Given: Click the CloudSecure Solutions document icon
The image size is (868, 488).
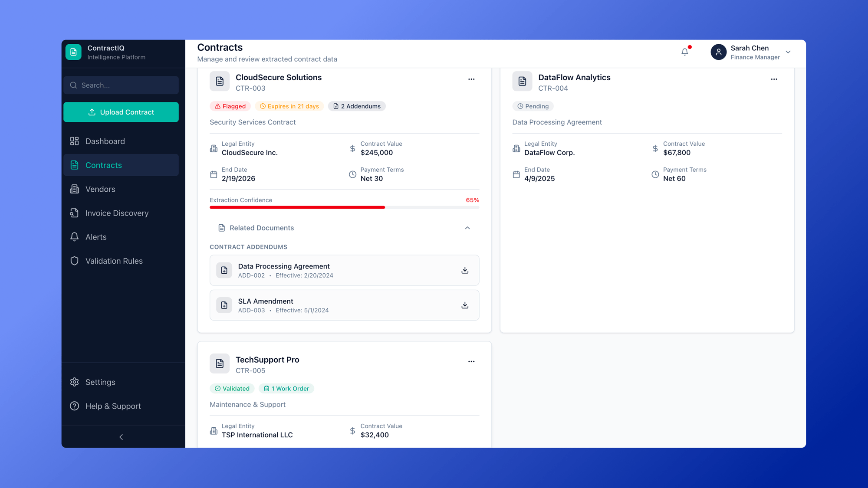Looking at the screenshot, I should [x=220, y=81].
